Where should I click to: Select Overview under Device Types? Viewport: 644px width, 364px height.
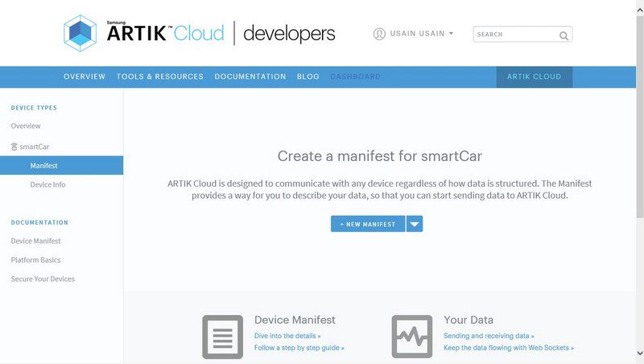[26, 126]
